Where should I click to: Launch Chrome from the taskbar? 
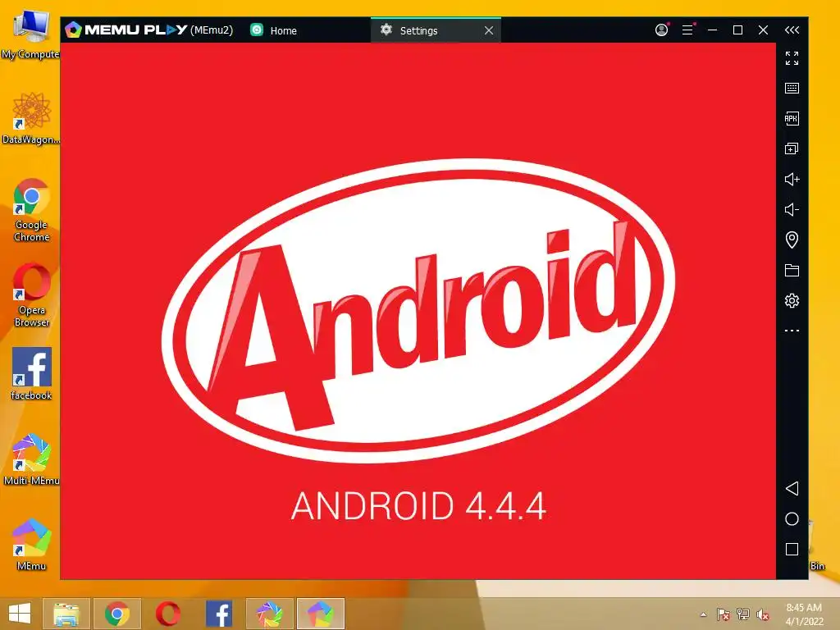coord(117,614)
